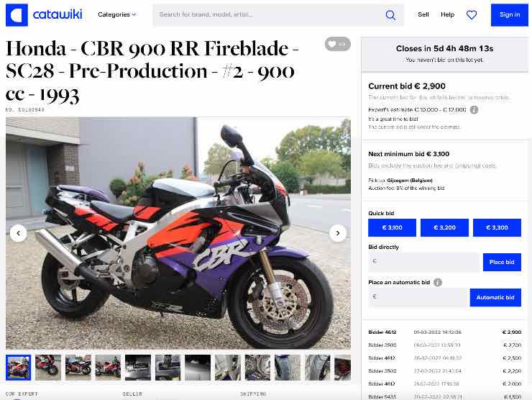
Task: Focus the automatic bid amount field
Action: (x=418, y=297)
